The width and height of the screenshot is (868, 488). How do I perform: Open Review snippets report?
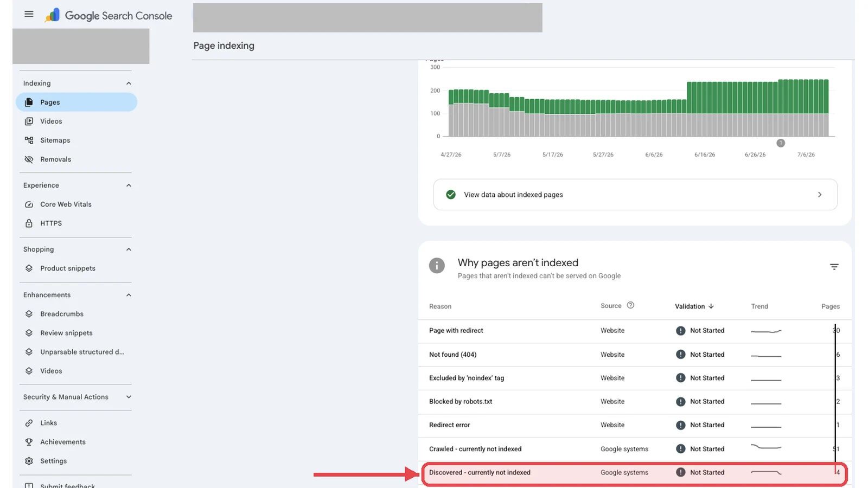(76, 332)
